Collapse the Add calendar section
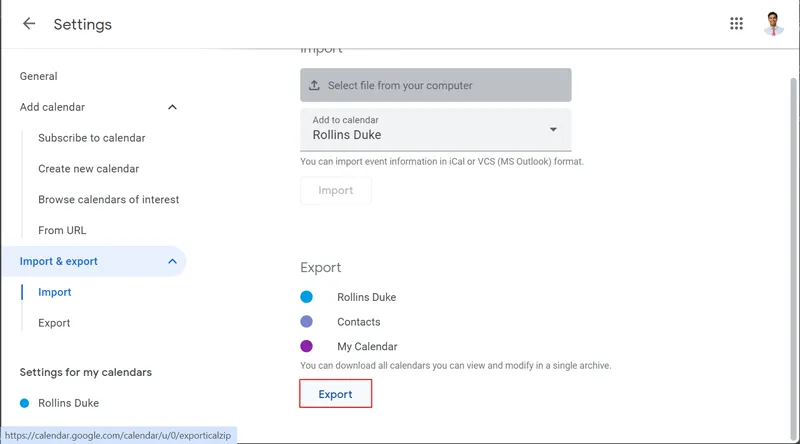 172,107
